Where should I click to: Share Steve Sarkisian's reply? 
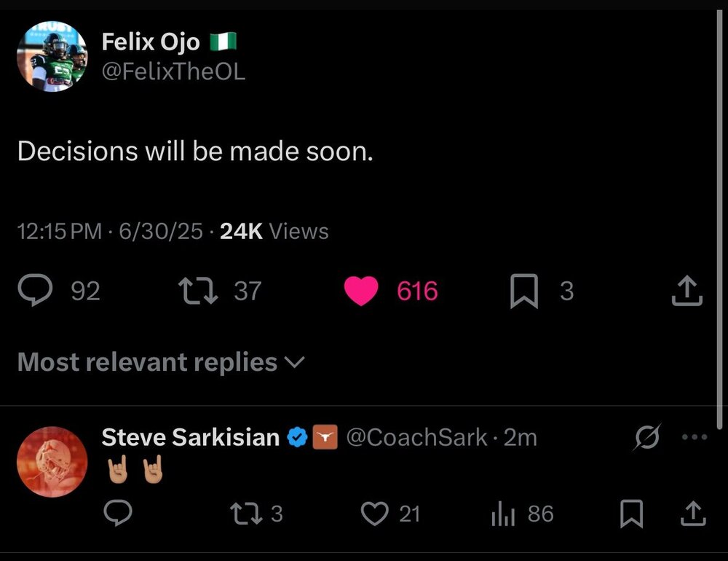(692, 514)
